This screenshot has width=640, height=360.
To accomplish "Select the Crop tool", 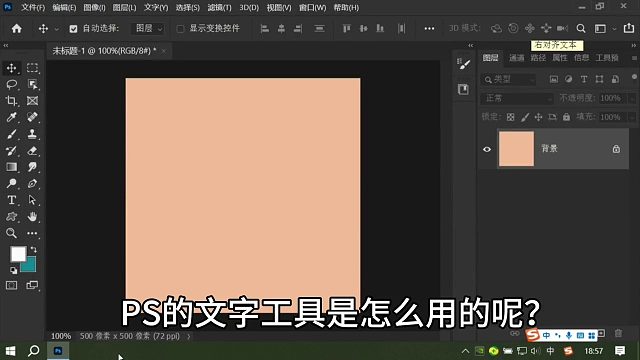I will coord(11,101).
